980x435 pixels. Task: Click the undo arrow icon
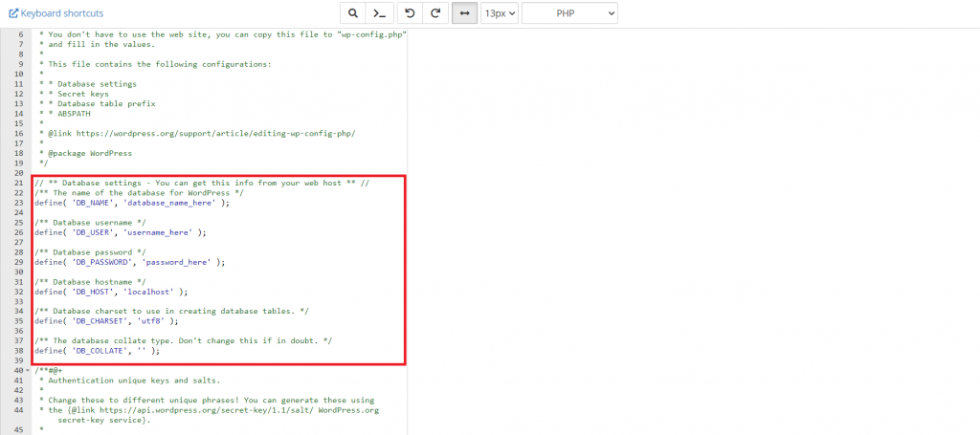point(410,13)
